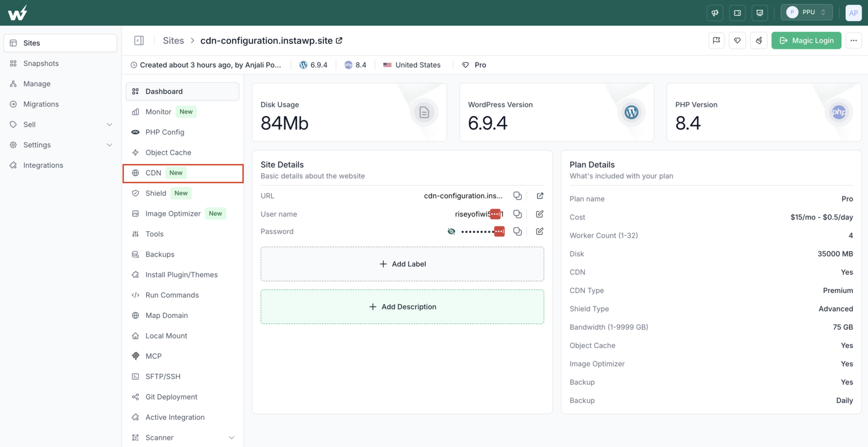
Task: Copy the site URL
Action: (x=518, y=196)
